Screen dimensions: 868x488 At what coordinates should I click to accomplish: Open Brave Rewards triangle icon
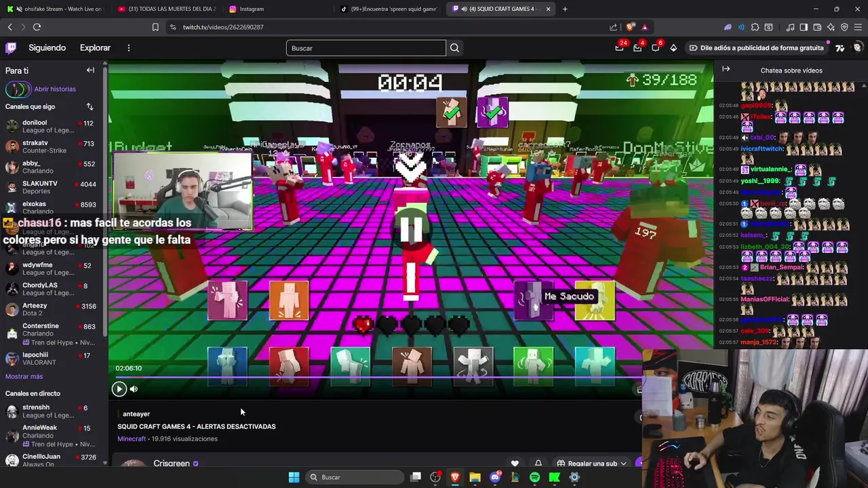644,27
